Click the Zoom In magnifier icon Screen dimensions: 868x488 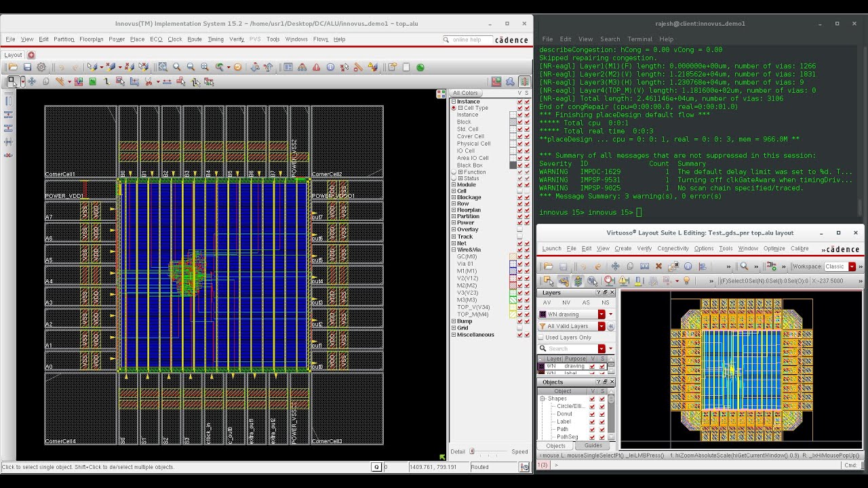click(x=177, y=67)
